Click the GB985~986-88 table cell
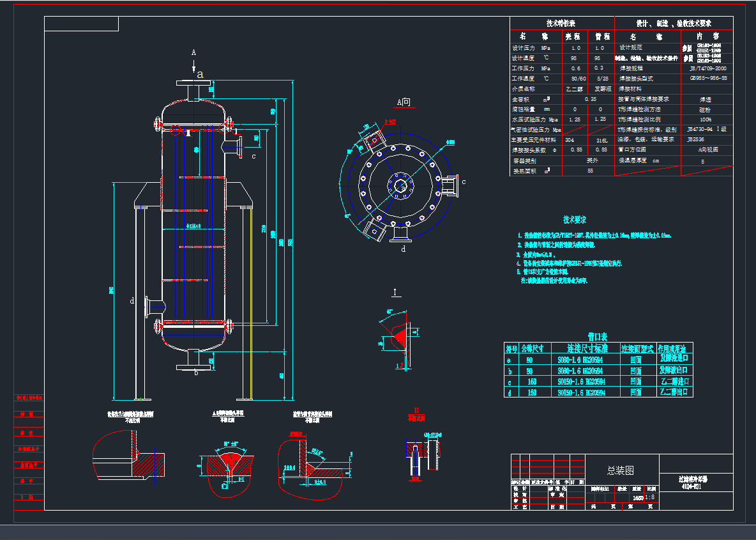The image size is (756, 540). pos(707,78)
